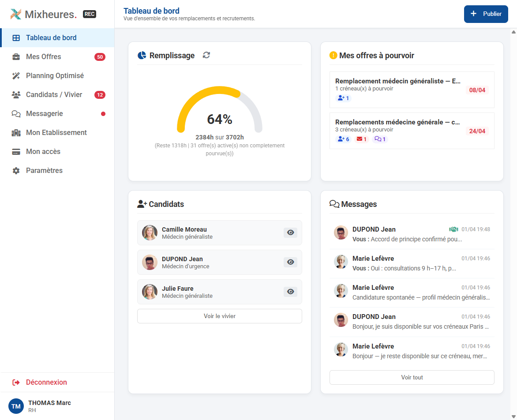Open Planning Optimisé from the sidebar
Viewport: 517px width, 420px height.
click(57, 76)
